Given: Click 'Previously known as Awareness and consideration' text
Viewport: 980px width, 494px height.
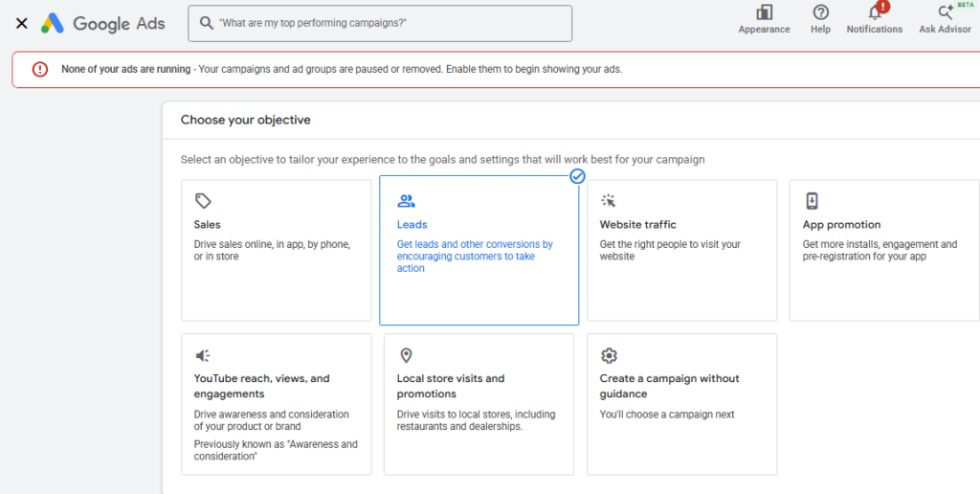Looking at the screenshot, I should pyautogui.click(x=276, y=450).
